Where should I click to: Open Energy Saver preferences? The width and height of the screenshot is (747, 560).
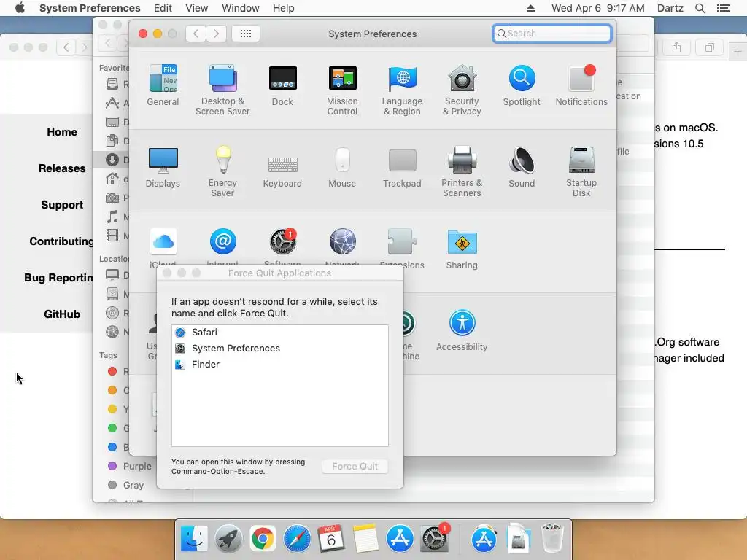(222, 172)
